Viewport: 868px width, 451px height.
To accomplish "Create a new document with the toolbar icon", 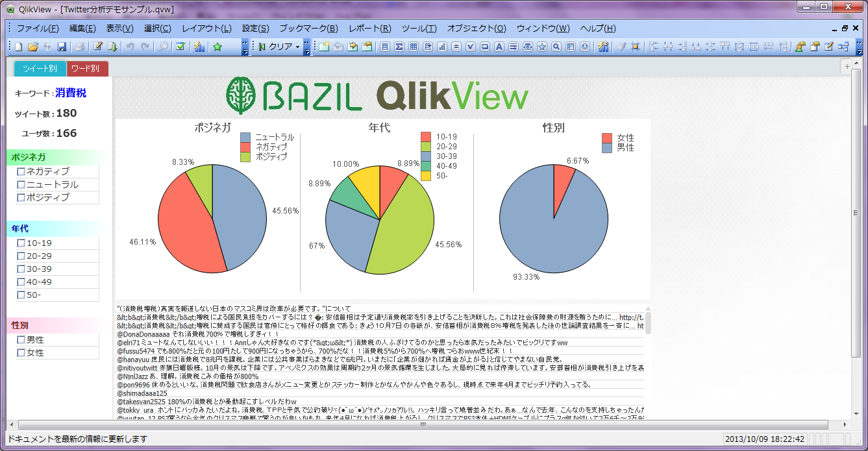I will coord(19,47).
